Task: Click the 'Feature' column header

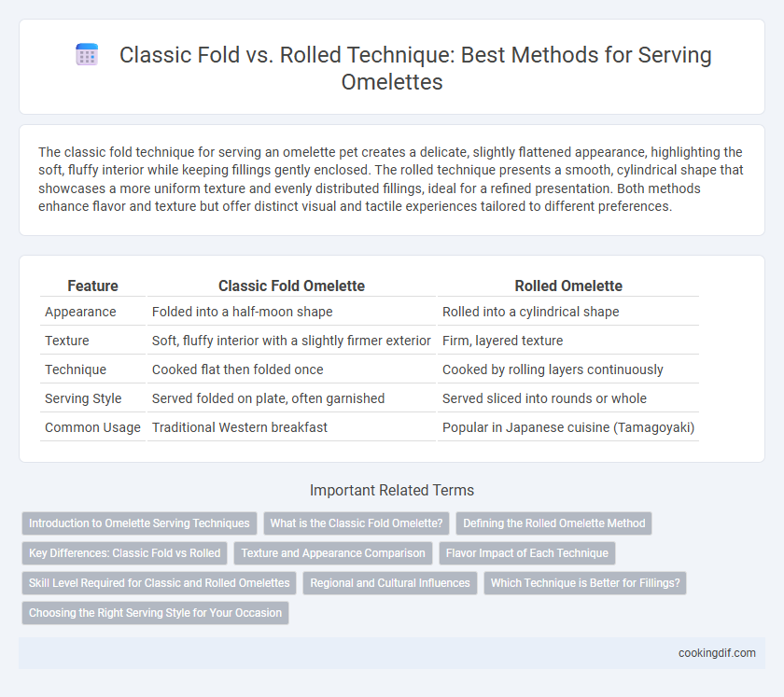Action: (x=92, y=286)
